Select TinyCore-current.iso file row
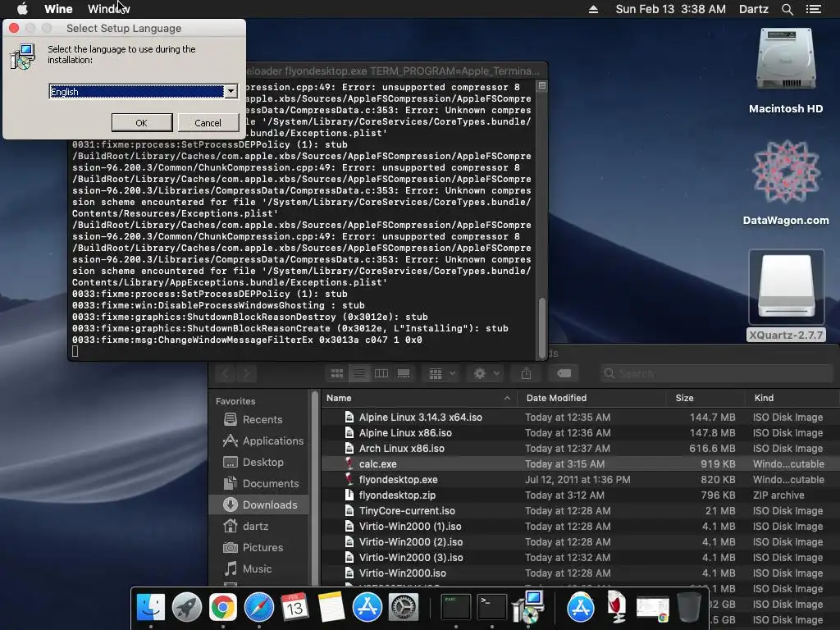Image resolution: width=840 pixels, height=630 pixels. (x=580, y=510)
